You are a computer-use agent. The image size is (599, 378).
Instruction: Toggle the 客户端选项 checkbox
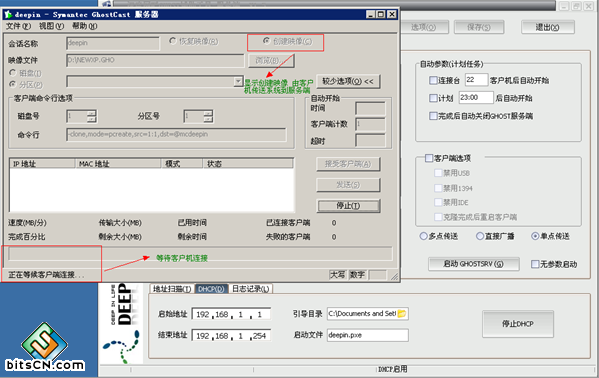(x=429, y=158)
